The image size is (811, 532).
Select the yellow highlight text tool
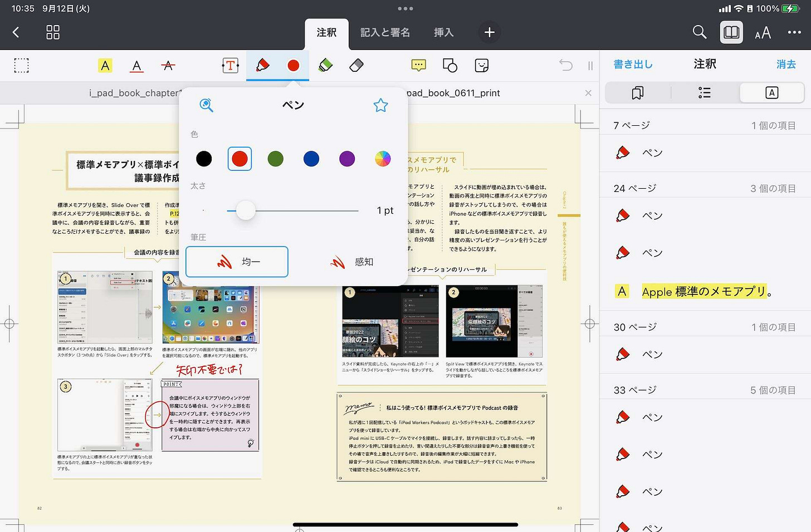[105, 65]
